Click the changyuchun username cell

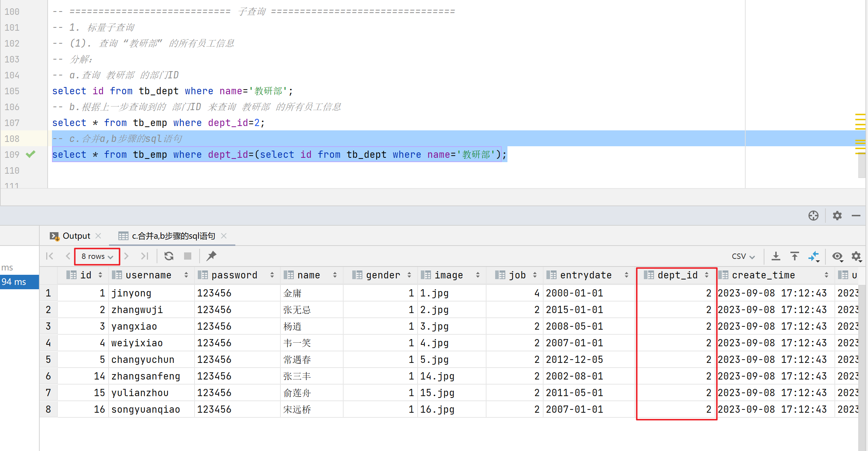(151, 360)
